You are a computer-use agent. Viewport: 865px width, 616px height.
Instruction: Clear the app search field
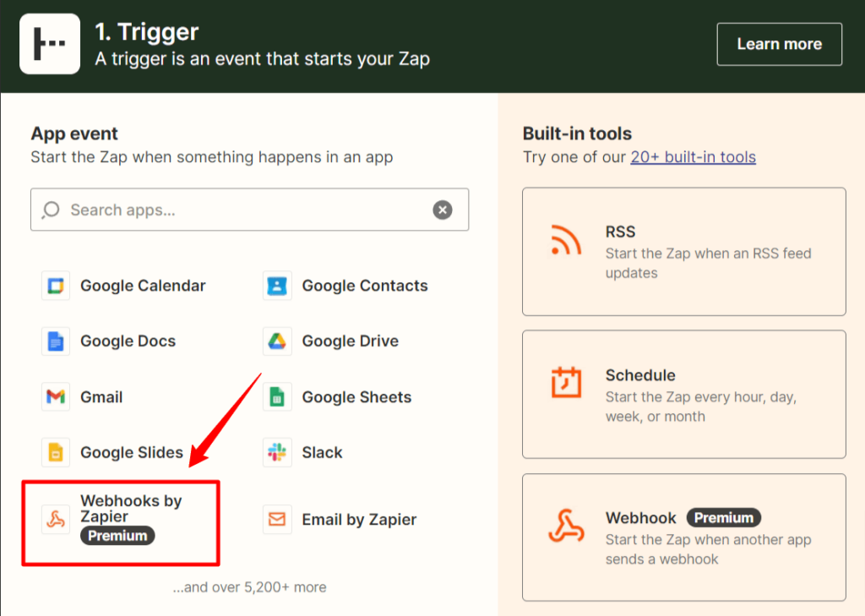(443, 210)
